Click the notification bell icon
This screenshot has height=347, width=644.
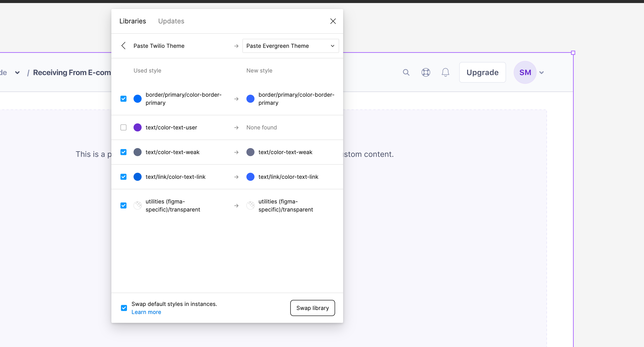point(445,73)
